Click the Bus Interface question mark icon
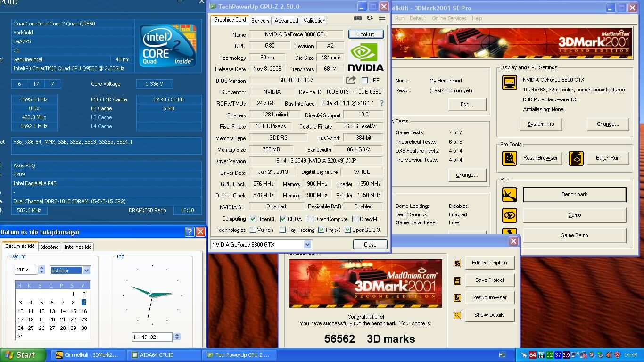The height and width of the screenshot is (362, 644). click(381, 103)
